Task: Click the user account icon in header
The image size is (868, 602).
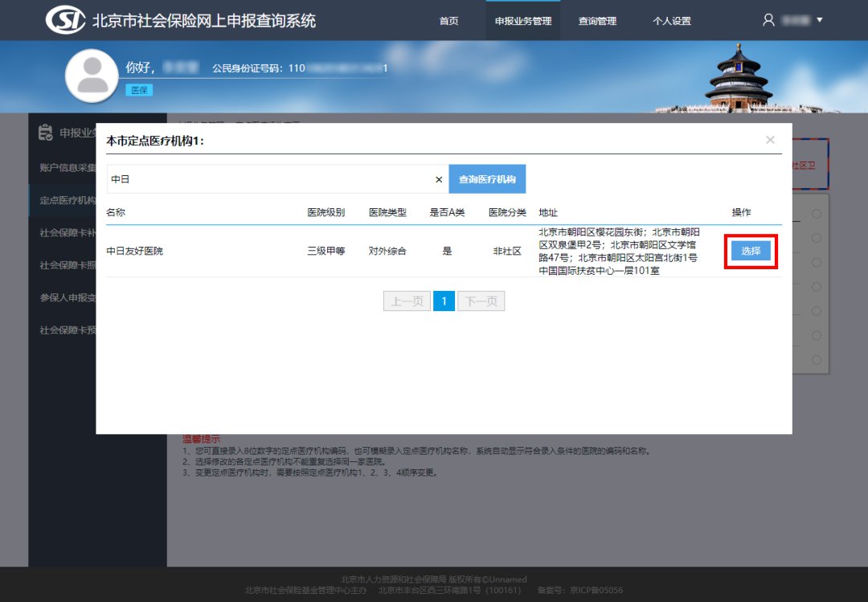Action: (768, 20)
